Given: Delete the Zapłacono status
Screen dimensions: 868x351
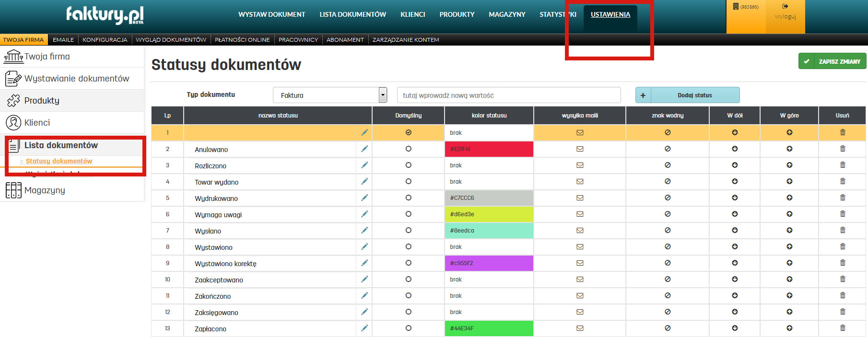Looking at the screenshot, I should coord(843,328).
